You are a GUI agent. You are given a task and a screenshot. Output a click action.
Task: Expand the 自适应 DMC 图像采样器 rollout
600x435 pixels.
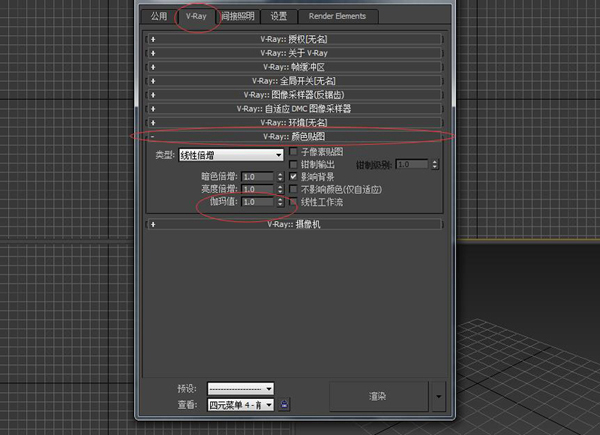pos(294,109)
